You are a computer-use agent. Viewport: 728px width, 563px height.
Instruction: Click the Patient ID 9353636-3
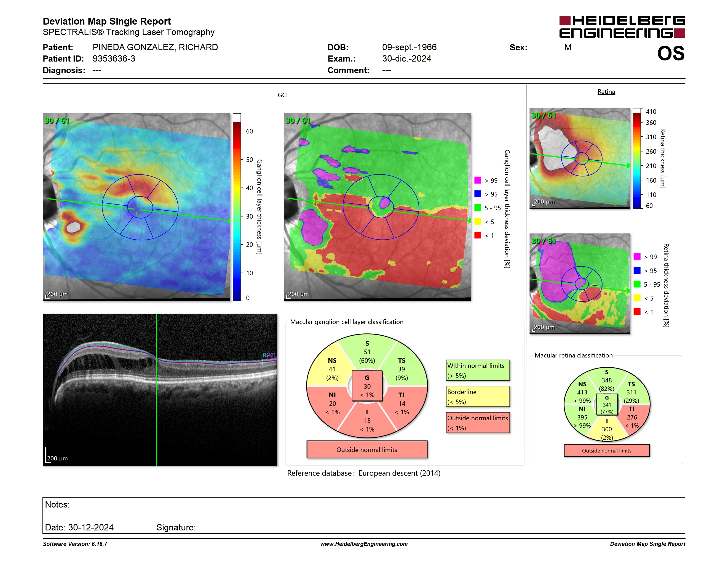click(x=114, y=59)
